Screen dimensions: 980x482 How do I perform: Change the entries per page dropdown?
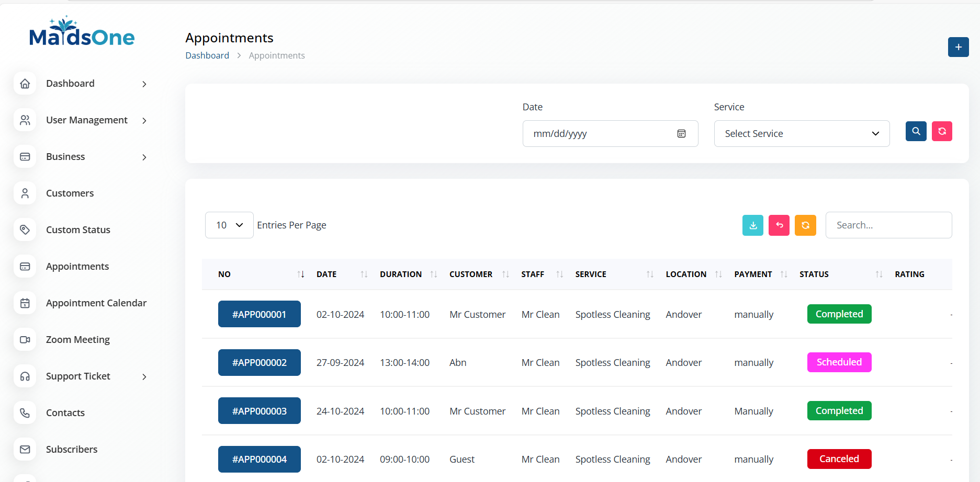click(229, 225)
